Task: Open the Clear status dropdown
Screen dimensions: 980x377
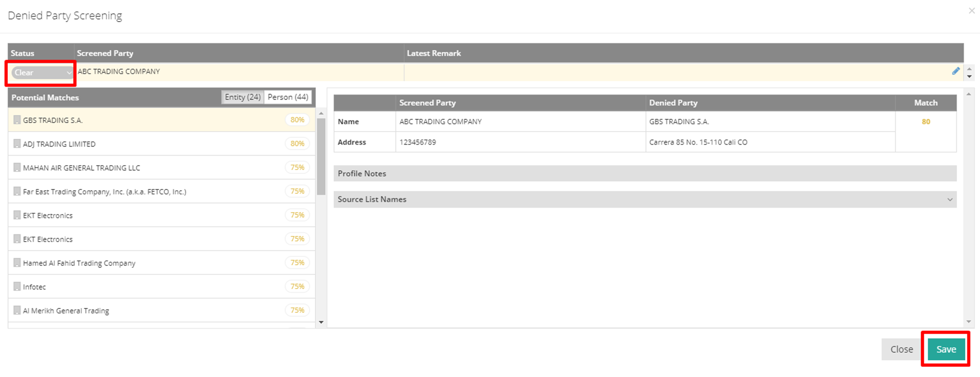Action: point(42,73)
